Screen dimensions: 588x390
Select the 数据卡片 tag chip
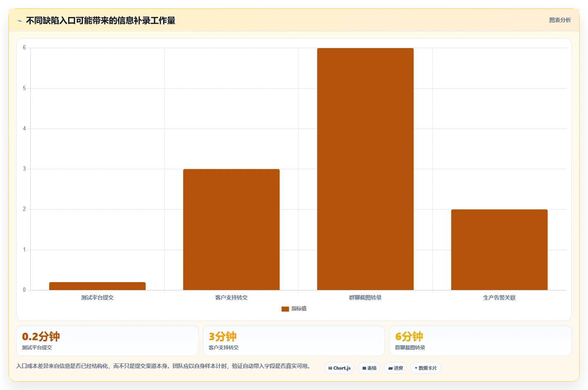pos(426,368)
